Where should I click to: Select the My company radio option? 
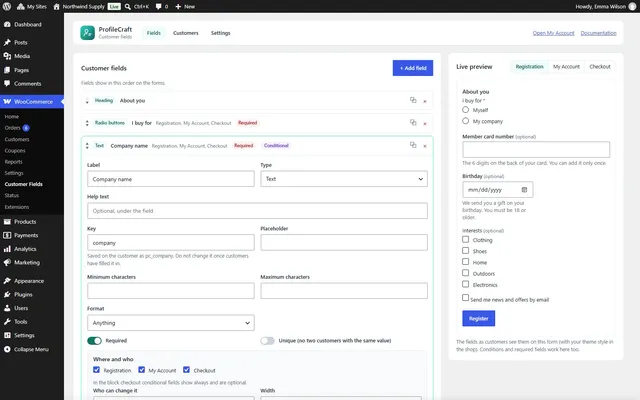pos(465,121)
